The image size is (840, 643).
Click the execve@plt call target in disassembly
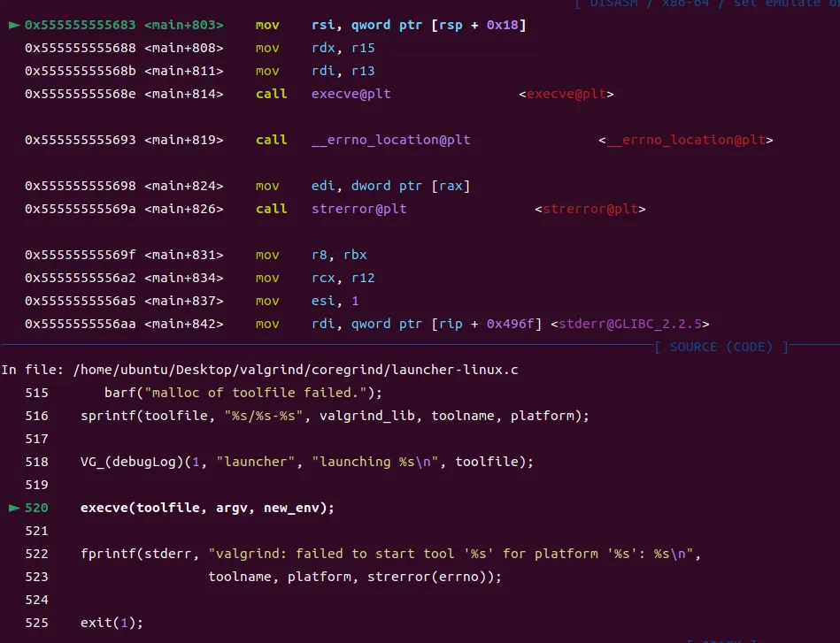(x=351, y=94)
